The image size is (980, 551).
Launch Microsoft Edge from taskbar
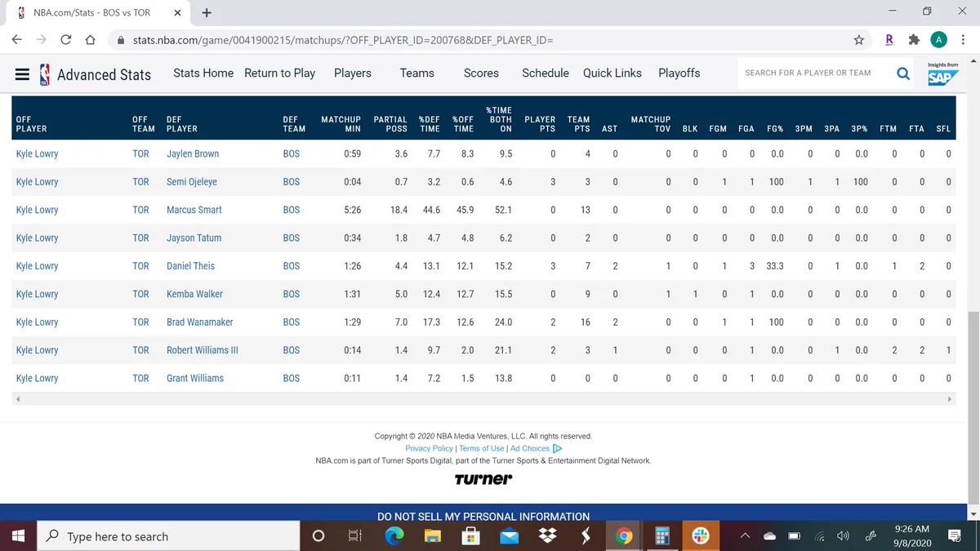coord(394,536)
